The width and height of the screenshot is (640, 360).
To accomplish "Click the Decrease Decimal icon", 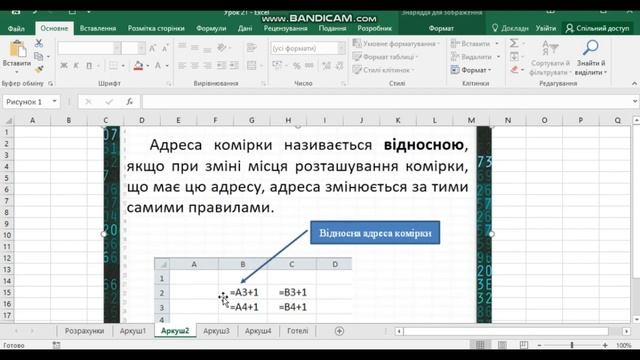I will coord(339,65).
